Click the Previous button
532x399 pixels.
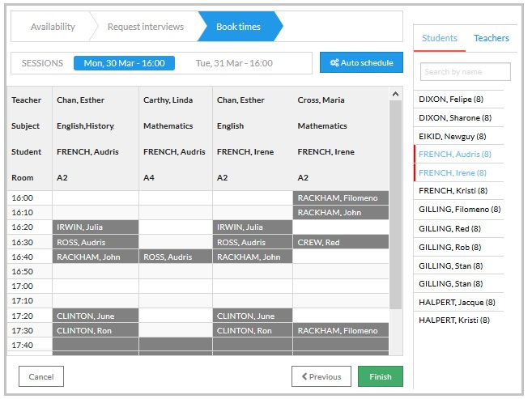[x=321, y=376]
